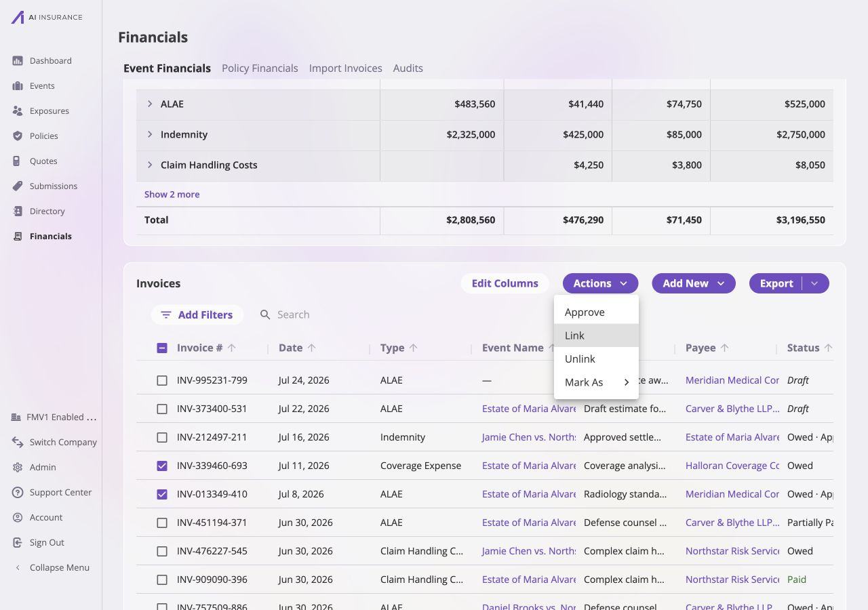The height and width of the screenshot is (610, 868).
Task: Expand the ALAE row
Action: pyautogui.click(x=150, y=104)
